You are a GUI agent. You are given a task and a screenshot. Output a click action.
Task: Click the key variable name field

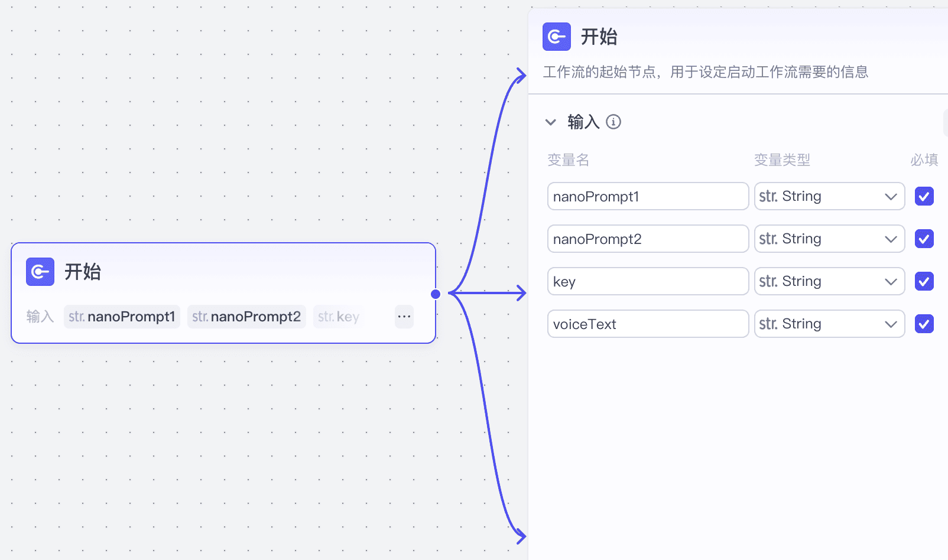[x=648, y=281]
